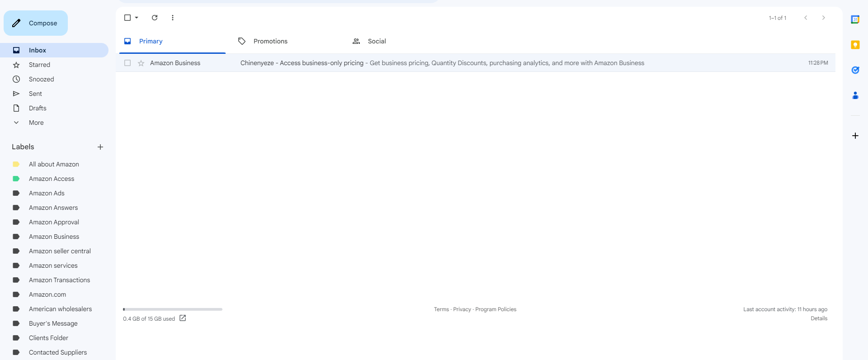This screenshot has height=360, width=868.
Task: Open the select dropdown arrow
Action: [x=137, y=18]
